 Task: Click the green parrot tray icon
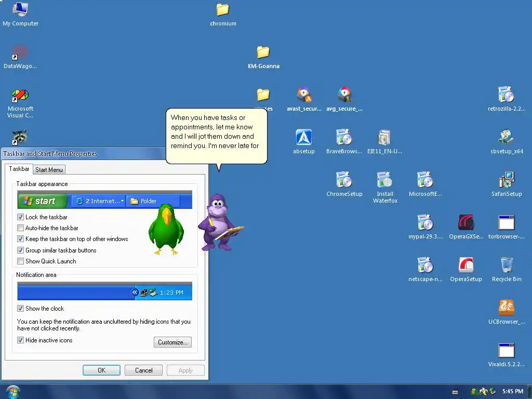[474, 392]
